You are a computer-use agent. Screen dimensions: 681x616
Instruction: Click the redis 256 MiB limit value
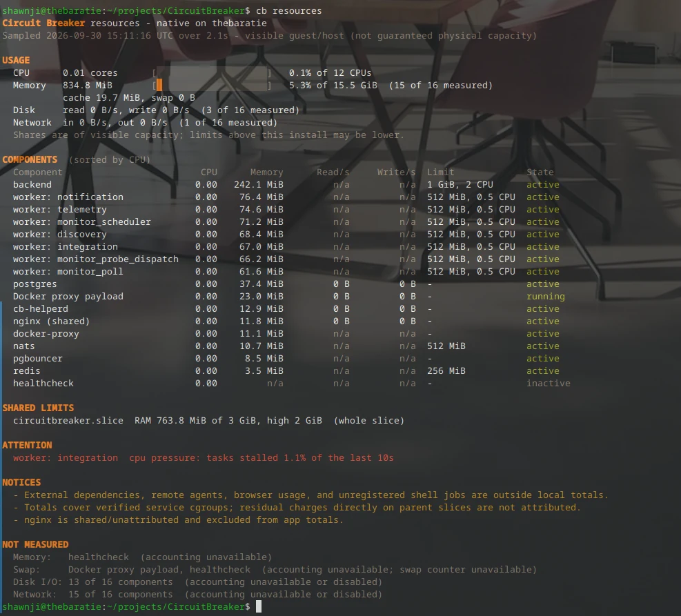click(446, 371)
